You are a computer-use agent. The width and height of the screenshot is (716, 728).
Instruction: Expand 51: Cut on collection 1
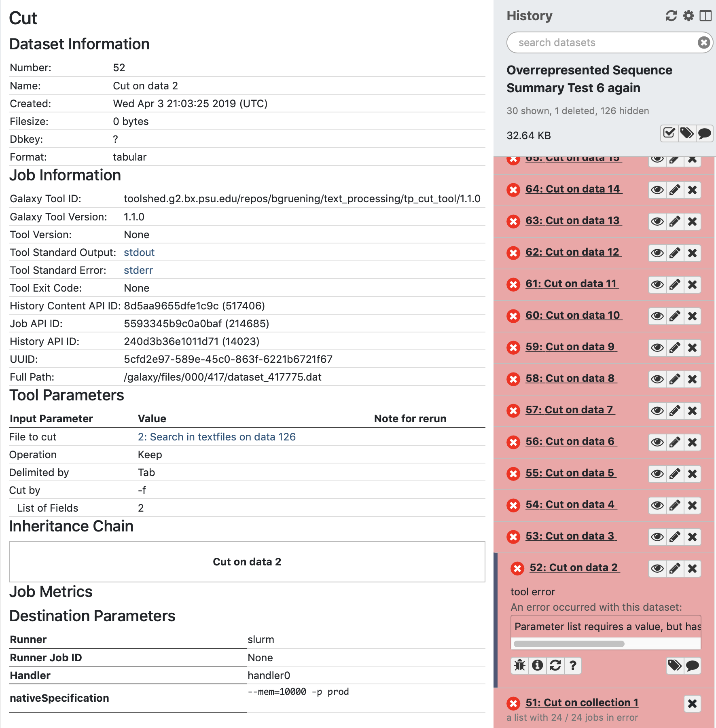(x=582, y=703)
